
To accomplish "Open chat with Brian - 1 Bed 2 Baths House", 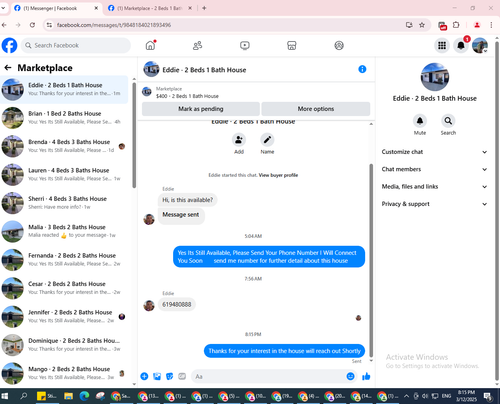I will [64, 118].
